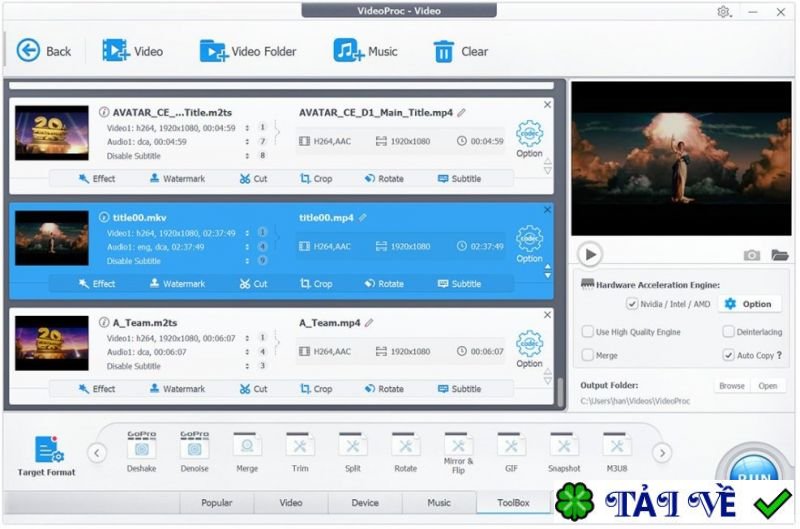Show previous toolbox items arrow

97,452
